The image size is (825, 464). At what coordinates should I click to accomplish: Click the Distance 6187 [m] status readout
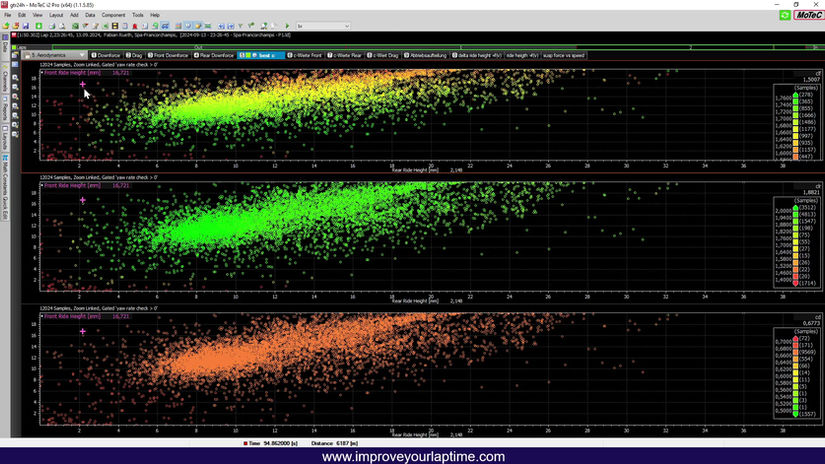(x=334, y=443)
